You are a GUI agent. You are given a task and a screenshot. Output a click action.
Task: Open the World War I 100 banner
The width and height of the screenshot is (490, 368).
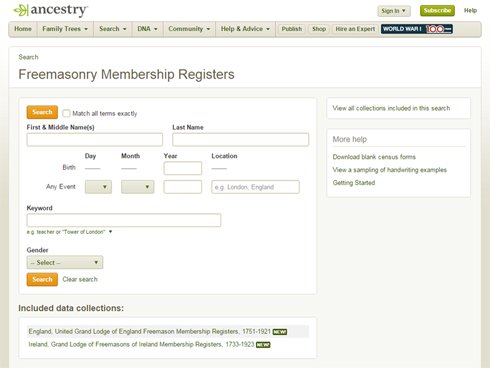[417, 29]
